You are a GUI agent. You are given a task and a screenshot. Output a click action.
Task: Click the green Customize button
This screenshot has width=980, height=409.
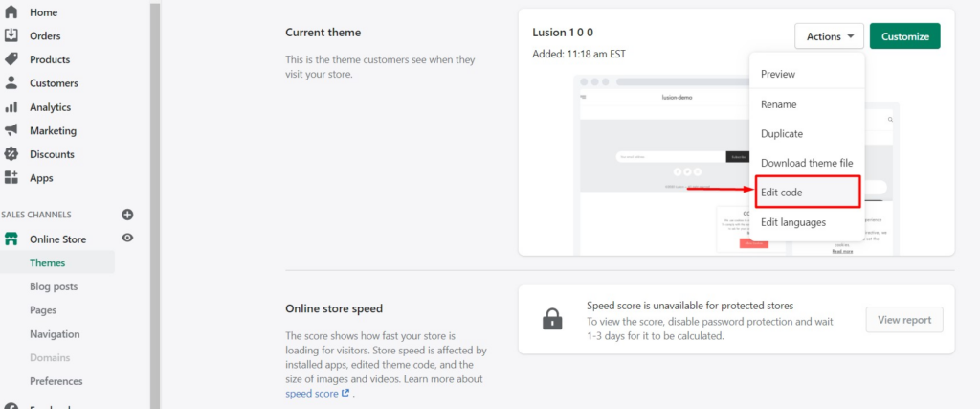905,36
